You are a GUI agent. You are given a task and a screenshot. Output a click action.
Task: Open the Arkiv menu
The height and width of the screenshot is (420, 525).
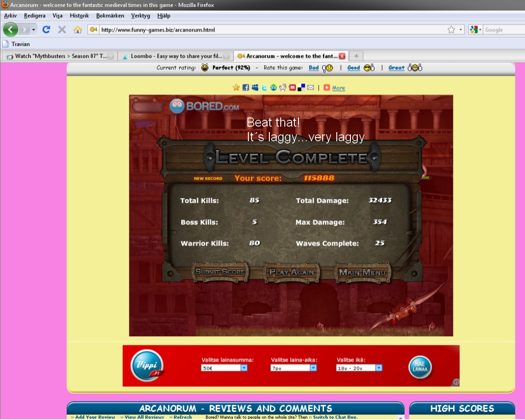(x=10, y=16)
